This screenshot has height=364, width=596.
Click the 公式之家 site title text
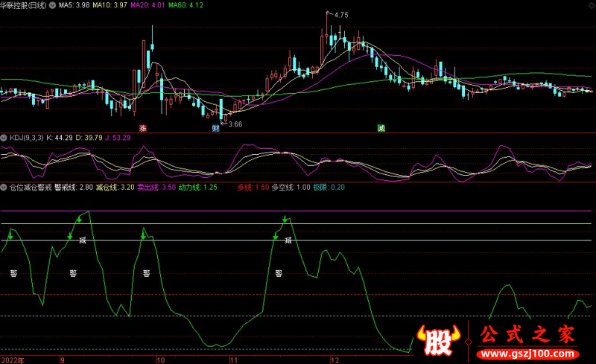click(x=527, y=334)
